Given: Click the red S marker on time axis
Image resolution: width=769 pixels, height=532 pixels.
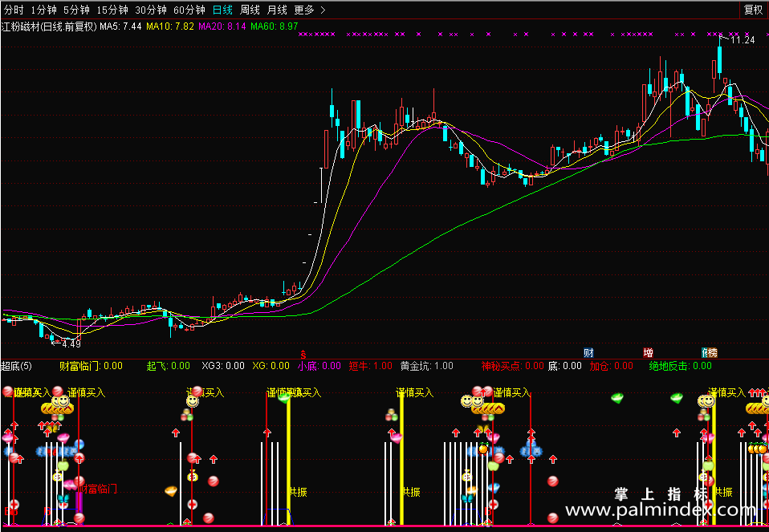Looking at the screenshot, I should pos(303,355).
